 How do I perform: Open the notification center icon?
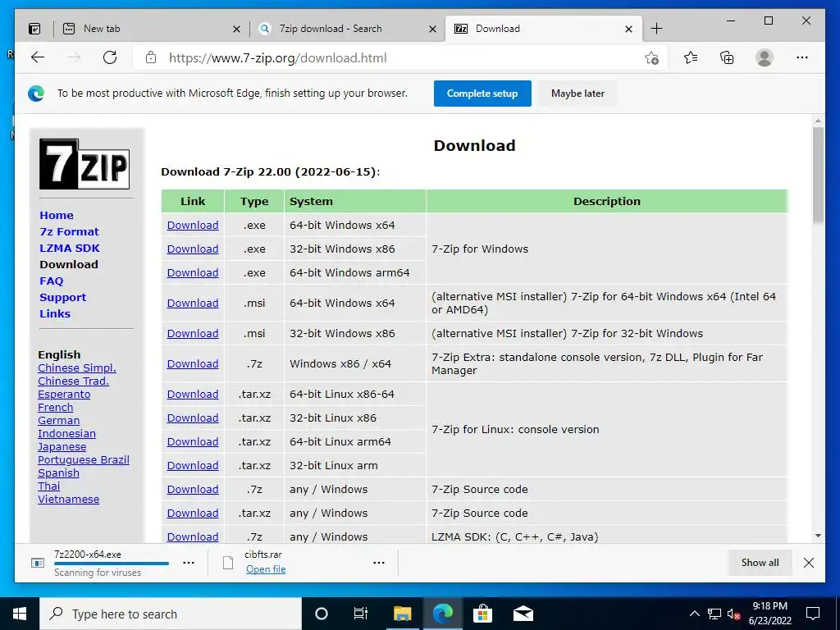813,614
